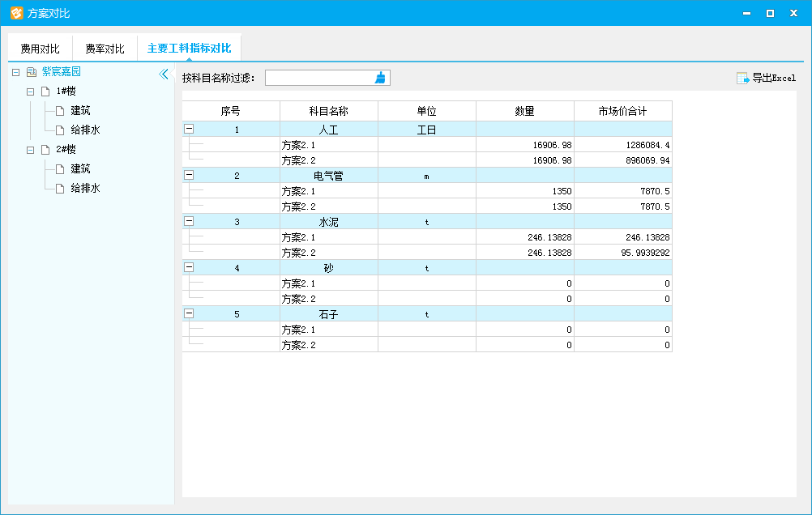
Task: Switch to the 费用对比 tab
Action: (40, 49)
